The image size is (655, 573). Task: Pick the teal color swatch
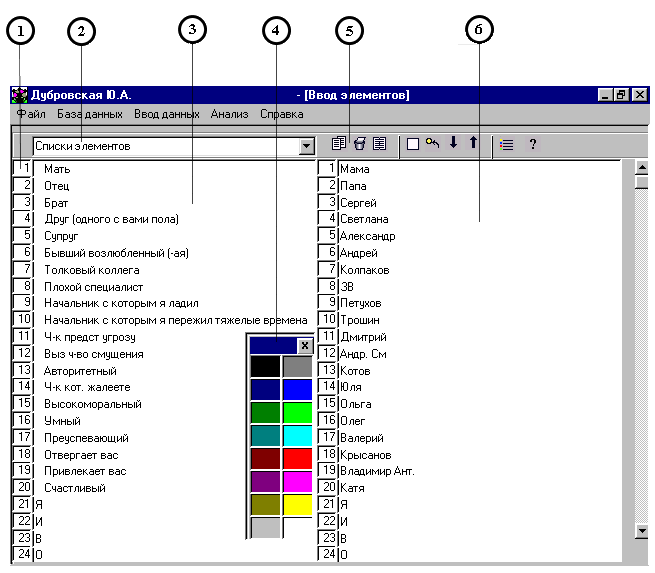click(x=265, y=436)
